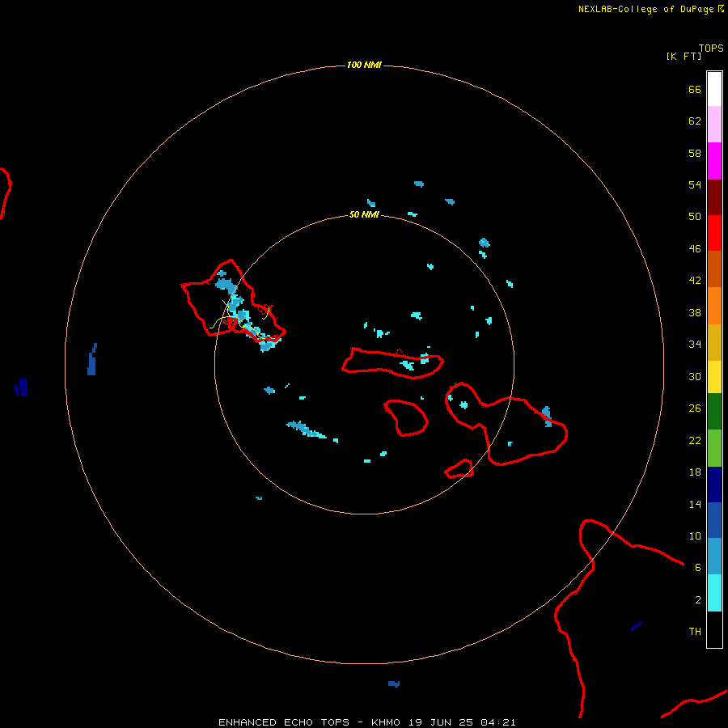Click the light green 22 kft legend block
Viewport: 728px width, 728px height.
pyautogui.click(x=714, y=448)
